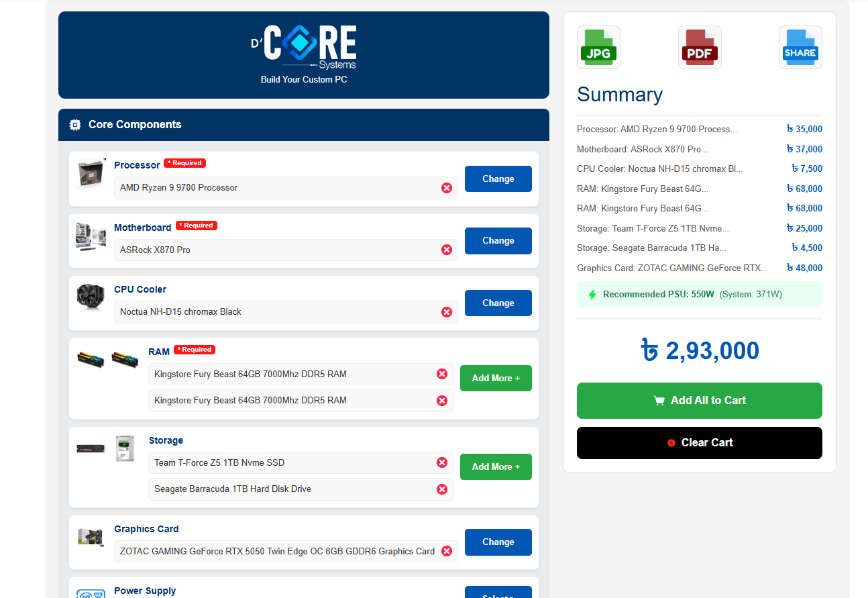Click the Required badge next to Processor
The image size is (868, 598).
pyautogui.click(x=184, y=163)
